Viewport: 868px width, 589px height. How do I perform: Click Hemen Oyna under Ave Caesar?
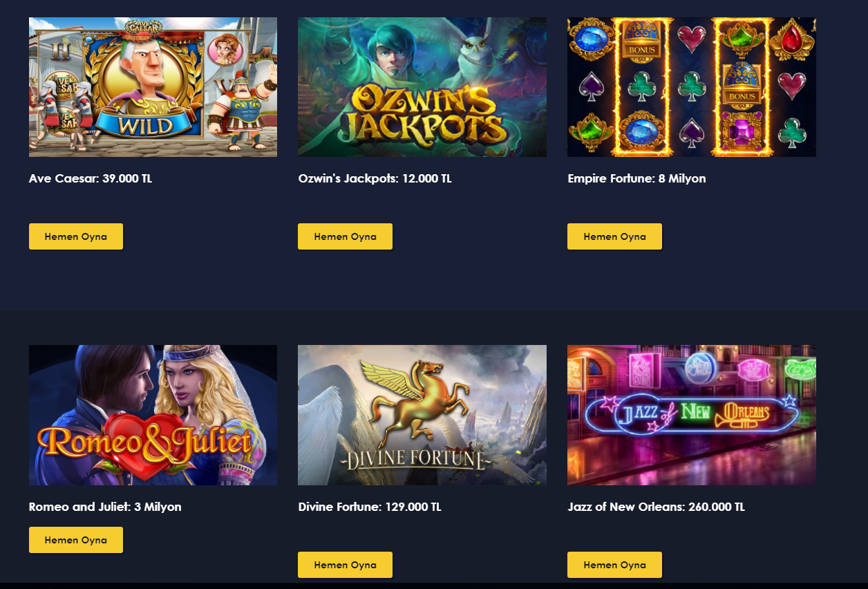76,236
